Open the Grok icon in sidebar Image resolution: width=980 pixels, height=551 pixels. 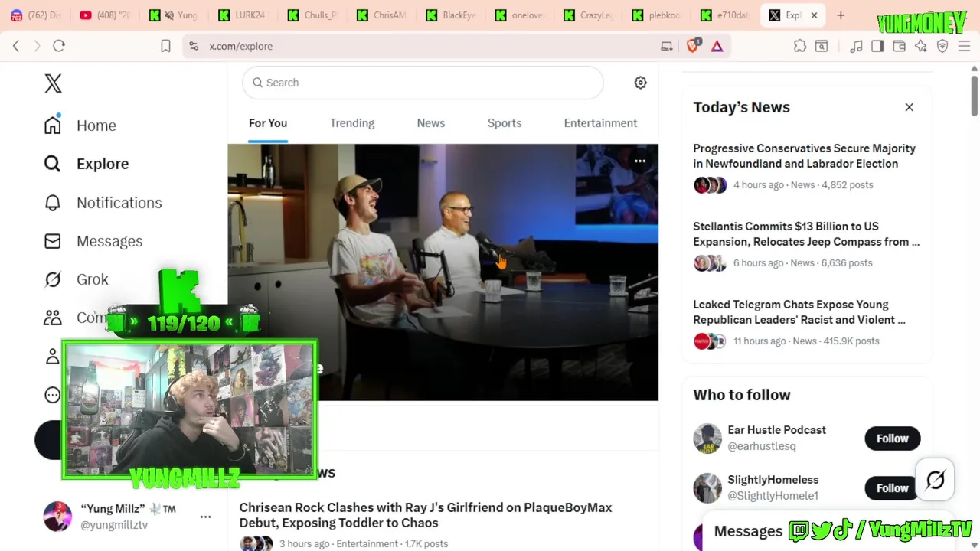52,279
